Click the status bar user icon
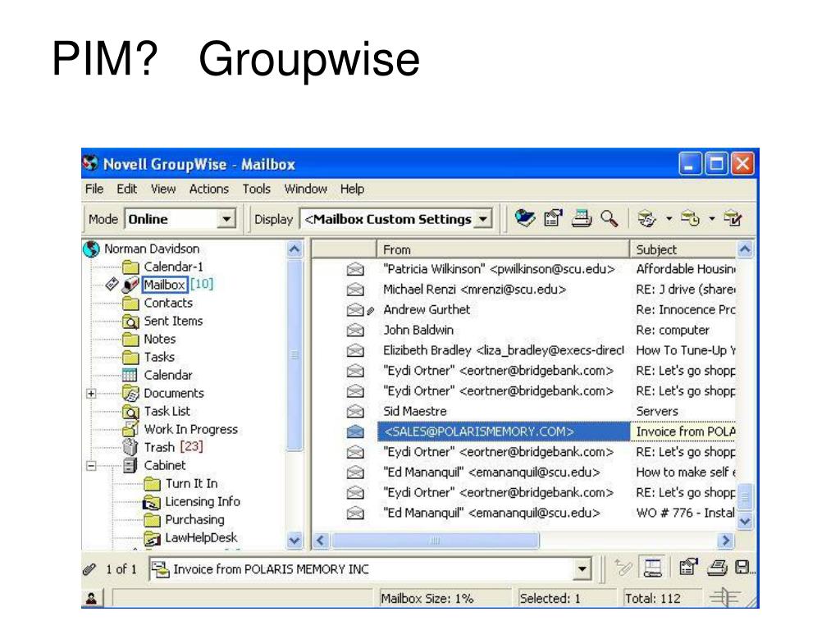Screen dimensions: 840x630 click(92, 598)
